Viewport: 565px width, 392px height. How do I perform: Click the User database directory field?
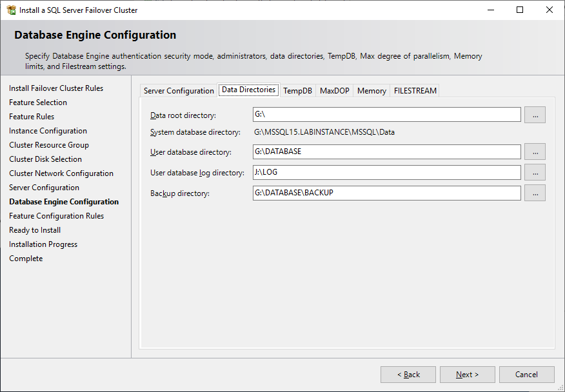point(386,152)
